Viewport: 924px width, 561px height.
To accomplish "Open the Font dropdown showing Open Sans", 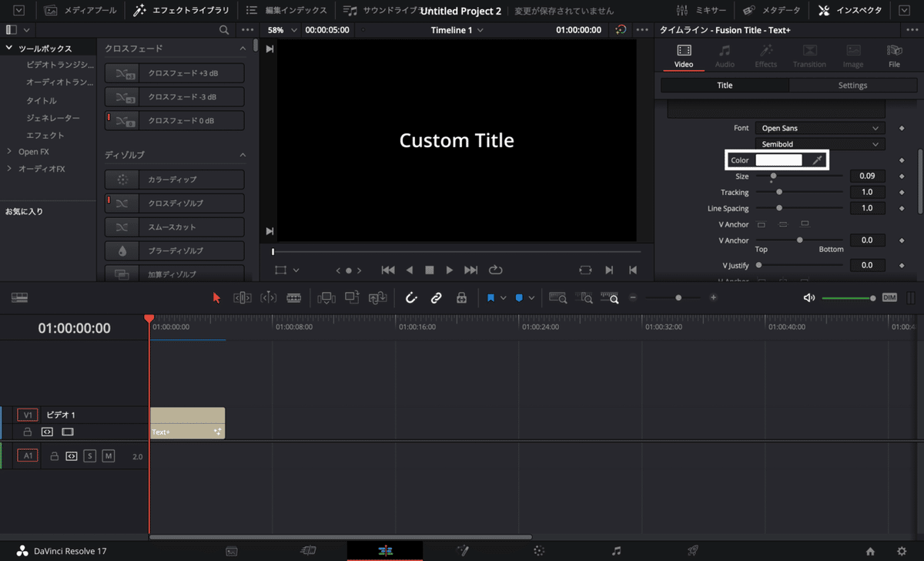I will (x=819, y=128).
